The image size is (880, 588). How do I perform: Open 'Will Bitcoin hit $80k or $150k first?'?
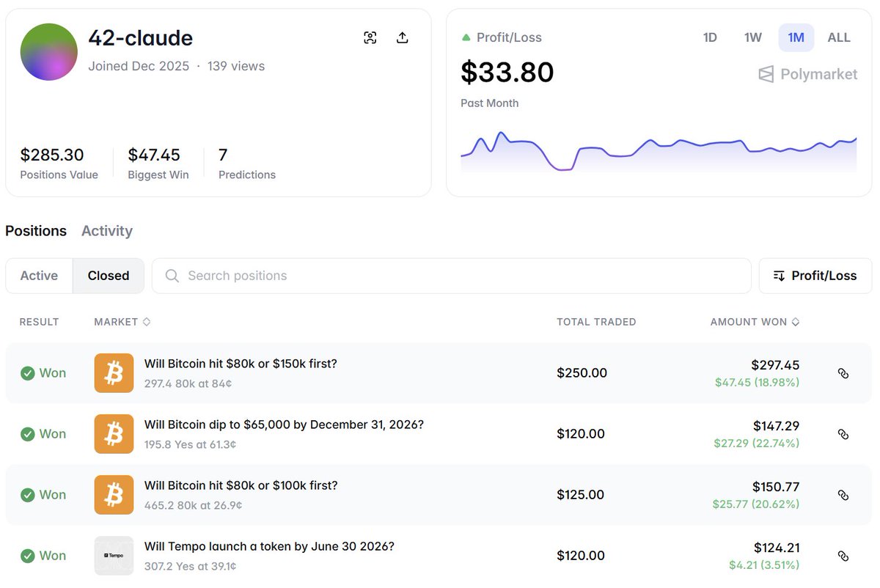pos(241,364)
